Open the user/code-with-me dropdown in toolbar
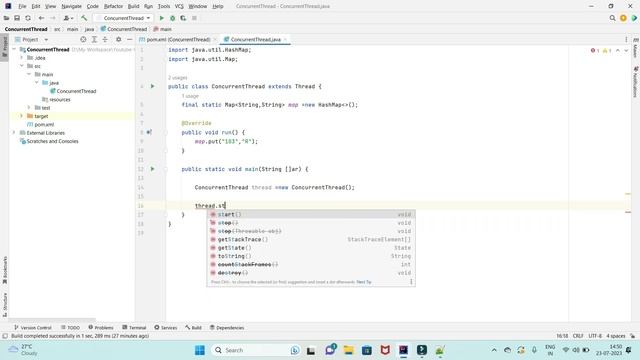640x360 pixels. point(68,18)
